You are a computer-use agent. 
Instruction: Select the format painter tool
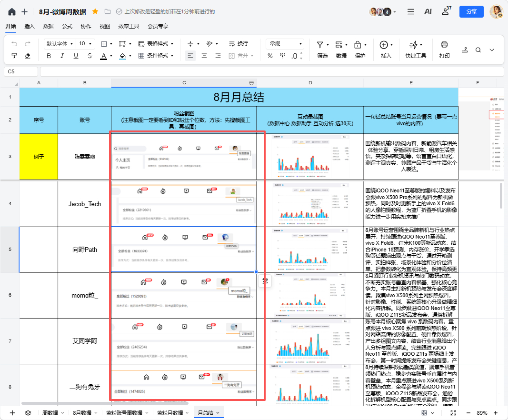coord(14,56)
